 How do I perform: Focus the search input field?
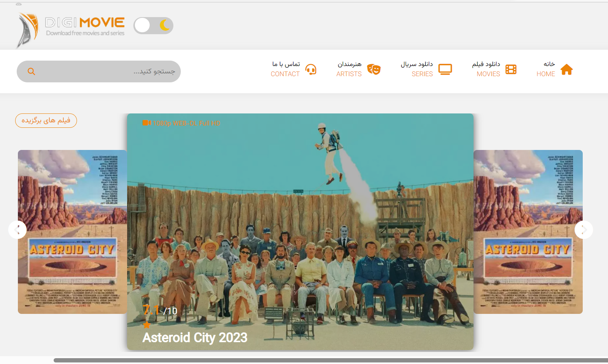(x=99, y=71)
